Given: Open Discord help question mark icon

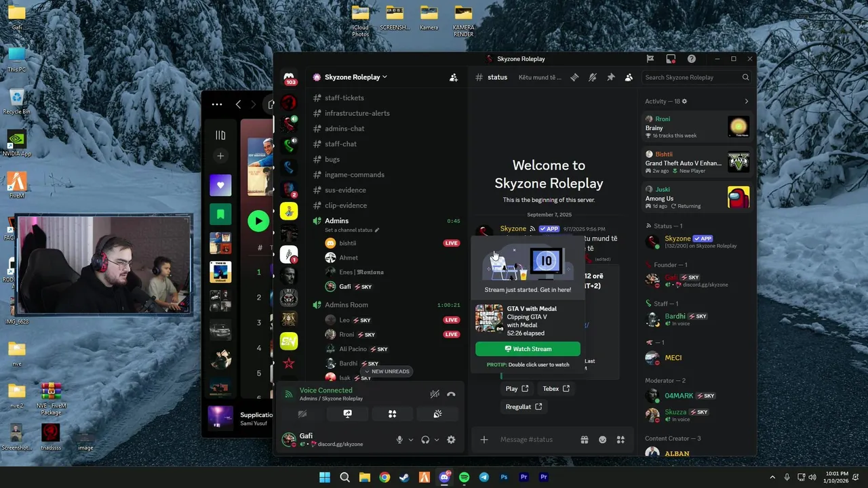Looking at the screenshot, I should [x=691, y=59].
